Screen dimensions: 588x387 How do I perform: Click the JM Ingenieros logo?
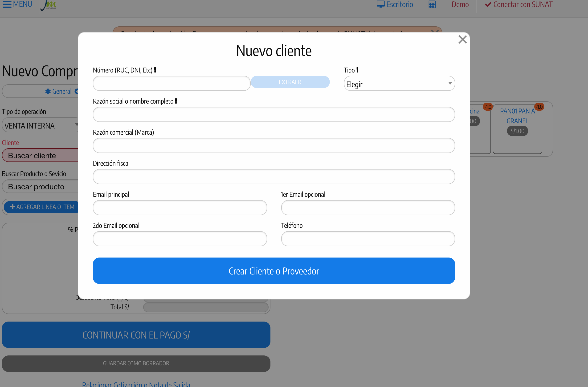click(x=49, y=5)
